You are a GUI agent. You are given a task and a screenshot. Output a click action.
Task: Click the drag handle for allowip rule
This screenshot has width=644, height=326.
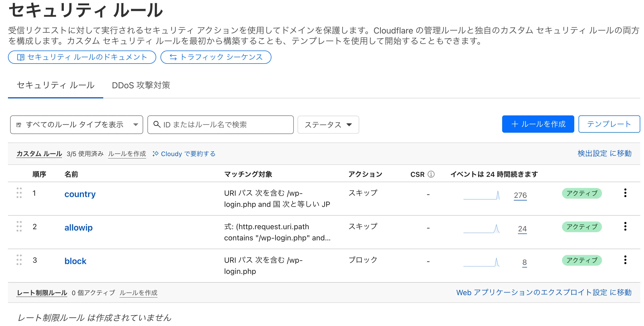tap(19, 227)
